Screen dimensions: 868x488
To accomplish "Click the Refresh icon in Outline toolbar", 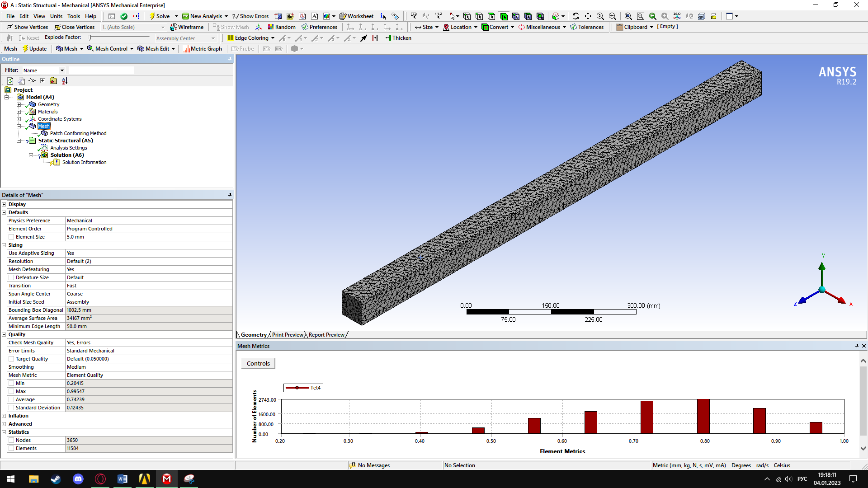I will [10, 81].
